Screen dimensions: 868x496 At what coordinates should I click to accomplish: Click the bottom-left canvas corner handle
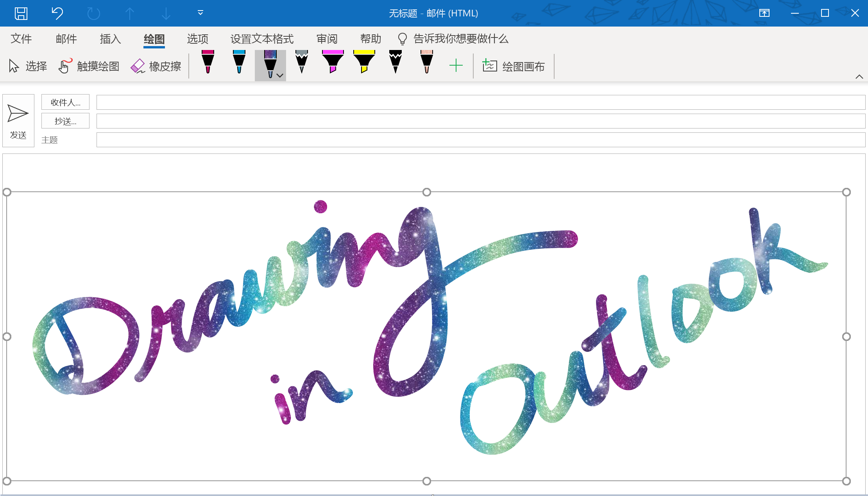(x=7, y=481)
